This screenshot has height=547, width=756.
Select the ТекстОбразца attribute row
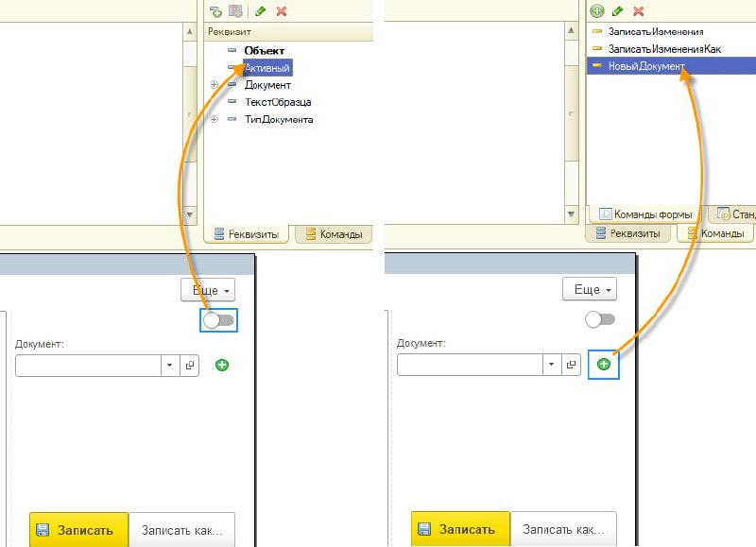(278, 102)
